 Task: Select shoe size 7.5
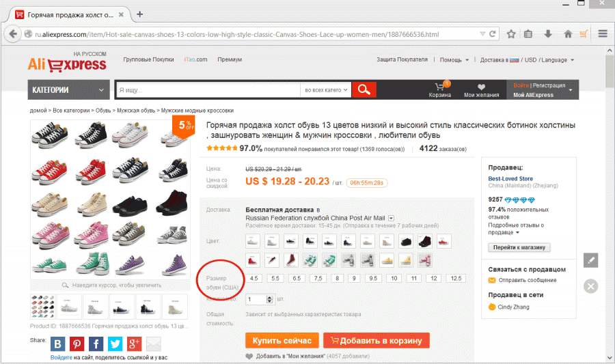pos(318,278)
